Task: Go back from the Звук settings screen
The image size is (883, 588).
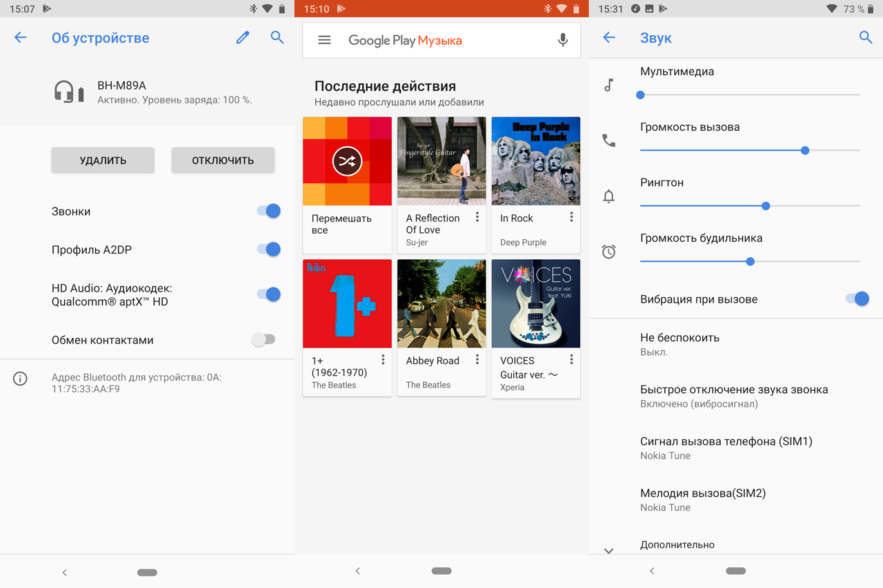Action: [x=609, y=38]
